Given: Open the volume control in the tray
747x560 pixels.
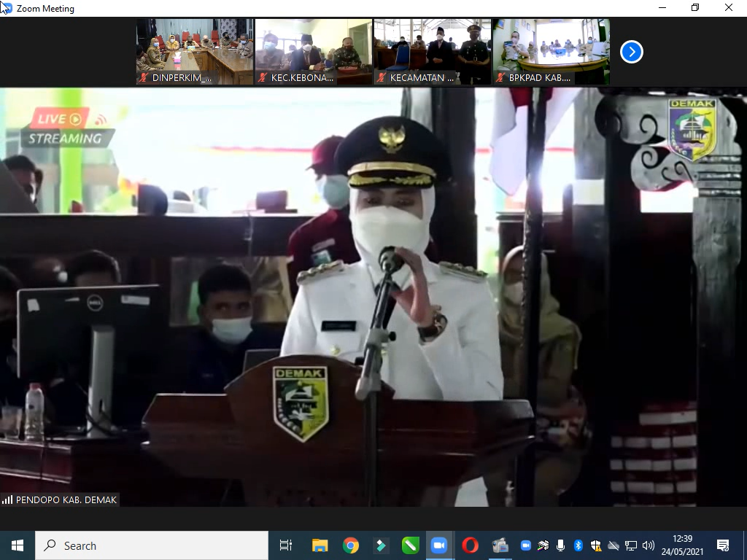Looking at the screenshot, I should click(x=648, y=545).
